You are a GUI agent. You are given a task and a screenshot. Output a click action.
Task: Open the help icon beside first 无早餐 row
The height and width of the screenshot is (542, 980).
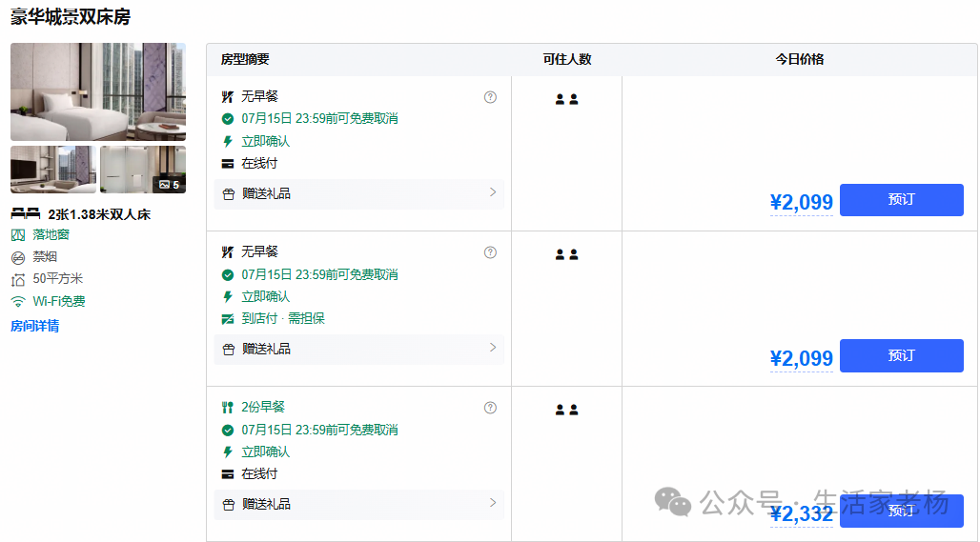[491, 97]
